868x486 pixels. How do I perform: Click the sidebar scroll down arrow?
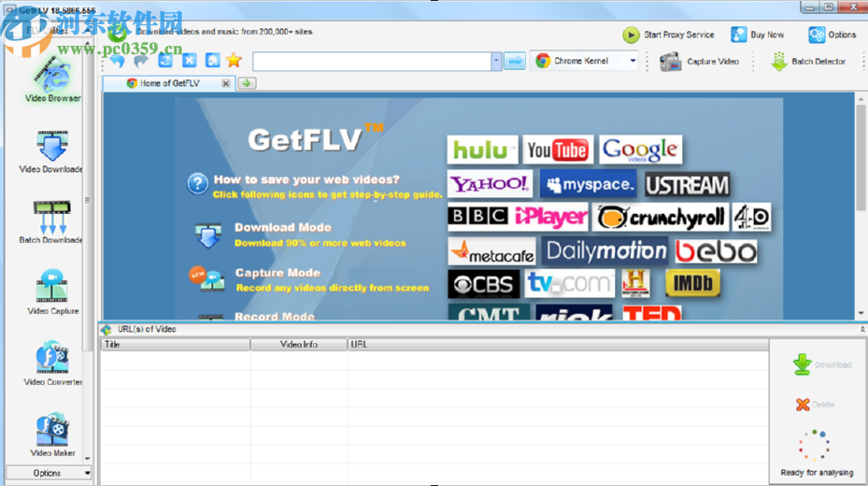87,459
